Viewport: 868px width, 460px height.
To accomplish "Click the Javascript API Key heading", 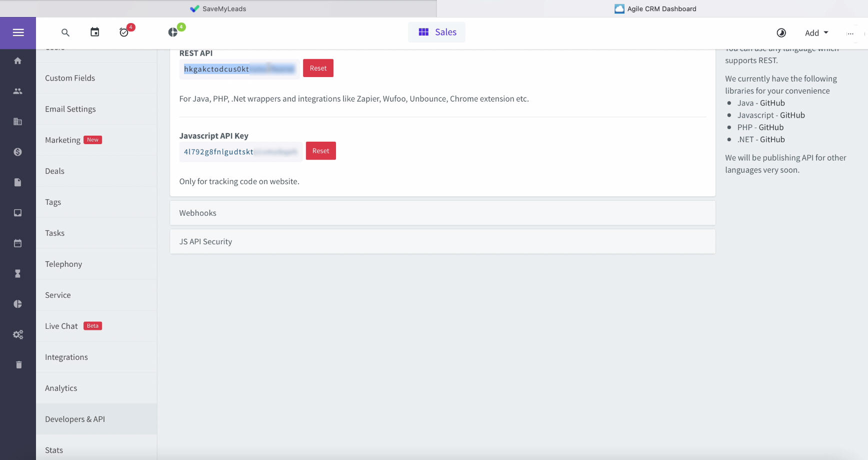I will click(x=214, y=136).
